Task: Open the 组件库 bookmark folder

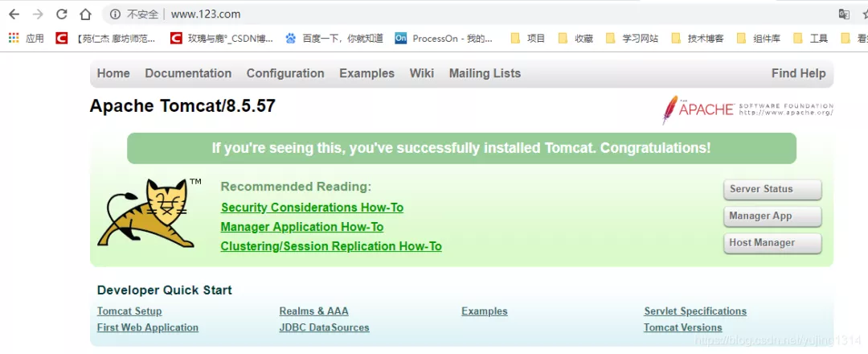Action: pos(759,39)
